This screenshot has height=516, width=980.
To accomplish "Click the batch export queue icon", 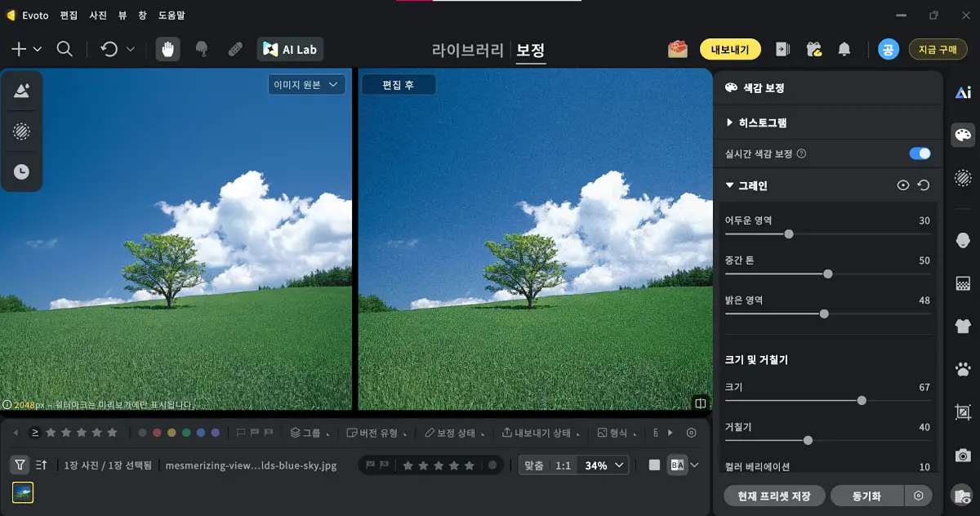I will coord(782,49).
